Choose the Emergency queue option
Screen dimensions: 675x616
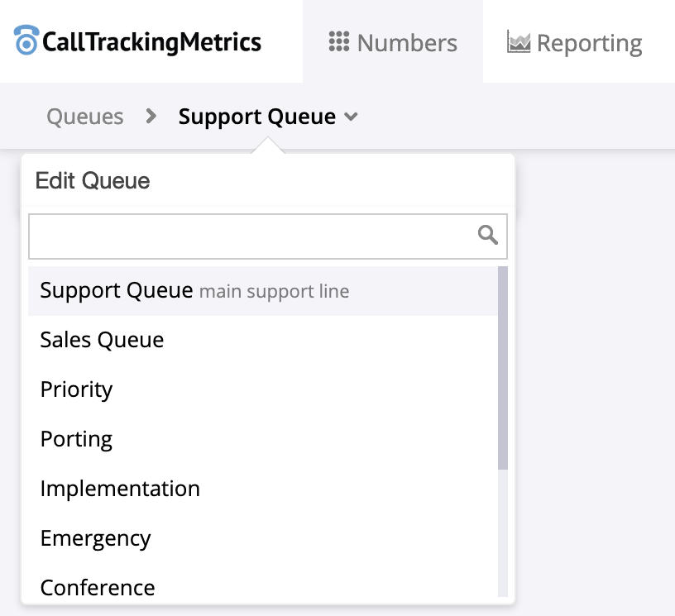point(96,538)
